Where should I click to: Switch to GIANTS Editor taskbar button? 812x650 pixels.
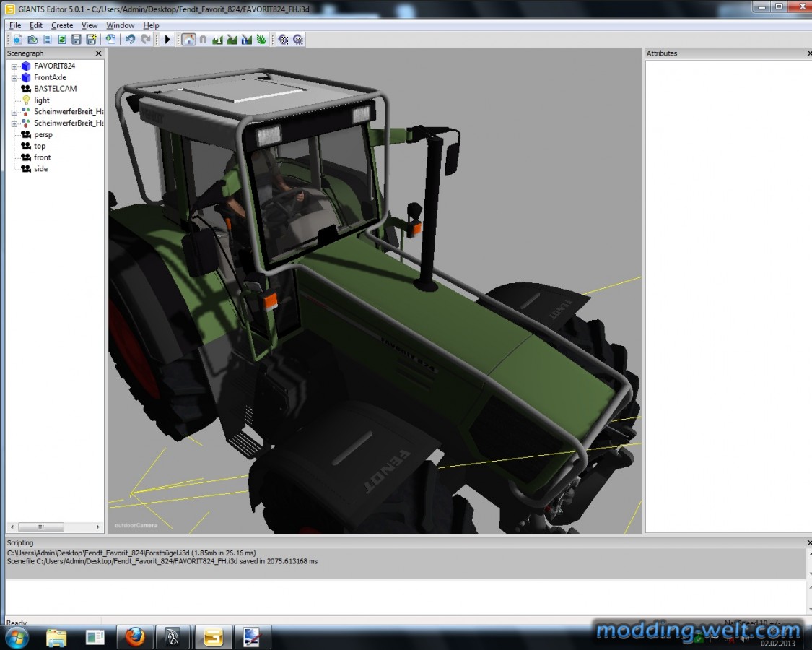[x=213, y=638]
